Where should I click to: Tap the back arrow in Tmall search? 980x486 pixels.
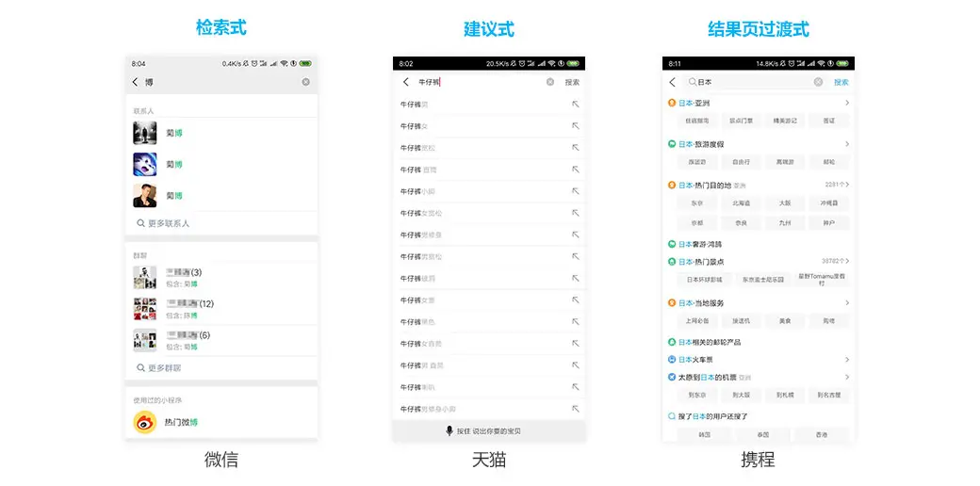(405, 82)
